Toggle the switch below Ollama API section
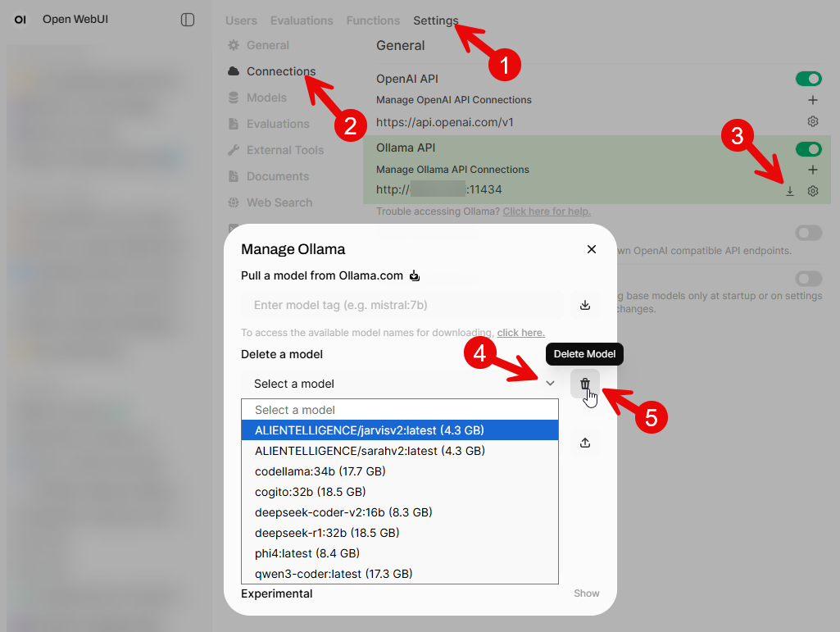Image resolution: width=840 pixels, height=632 pixels. pyautogui.click(x=808, y=234)
